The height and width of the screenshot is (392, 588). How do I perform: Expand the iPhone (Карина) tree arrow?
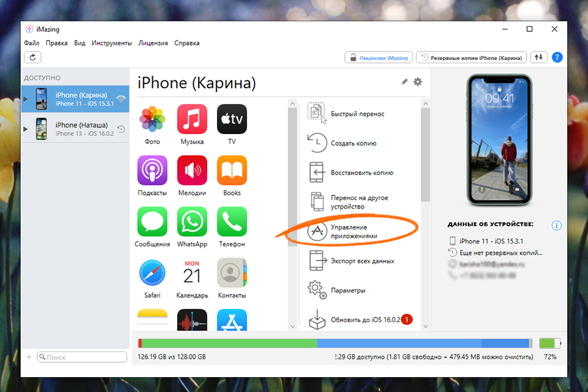[25, 99]
